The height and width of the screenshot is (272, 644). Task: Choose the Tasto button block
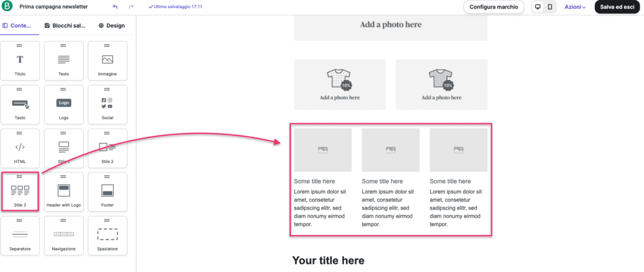(x=20, y=105)
